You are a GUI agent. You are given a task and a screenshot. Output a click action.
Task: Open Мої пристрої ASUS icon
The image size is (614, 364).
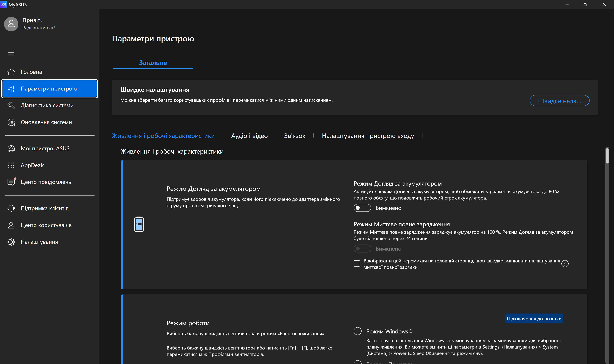pyautogui.click(x=11, y=149)
